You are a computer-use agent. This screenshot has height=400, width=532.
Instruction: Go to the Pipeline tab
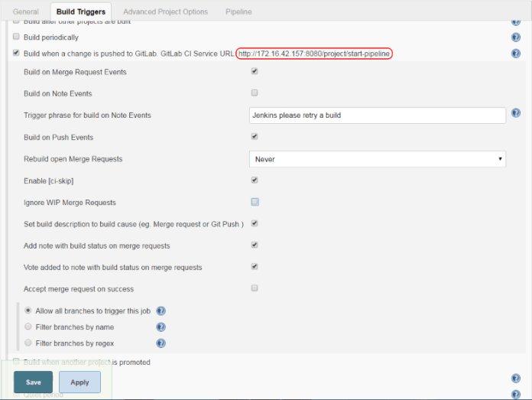tap(238, 11)
